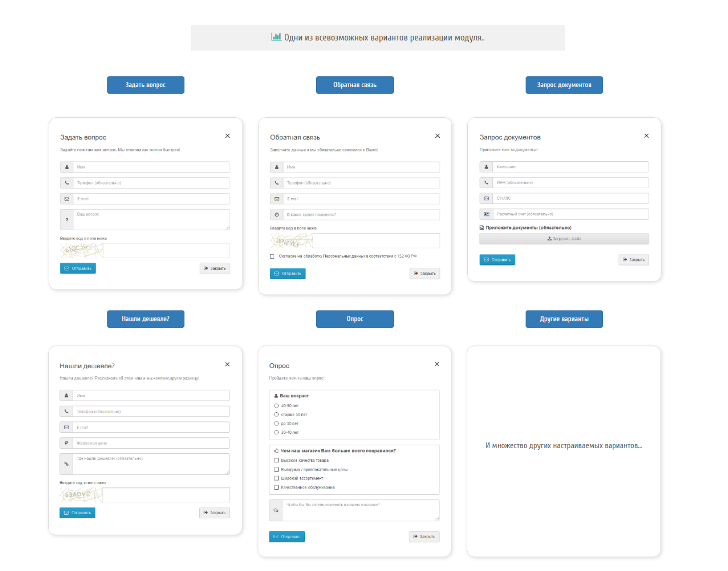The image size is (728, 571).
Task: Click the comment icon in Опрос form
Action: (x=276, y=510)
